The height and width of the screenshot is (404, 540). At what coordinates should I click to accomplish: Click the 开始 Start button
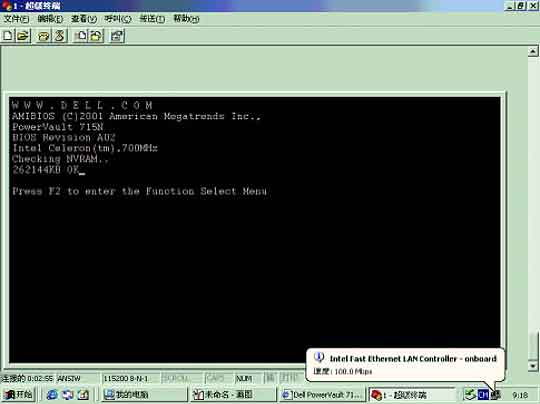click(x=18, y=394)
